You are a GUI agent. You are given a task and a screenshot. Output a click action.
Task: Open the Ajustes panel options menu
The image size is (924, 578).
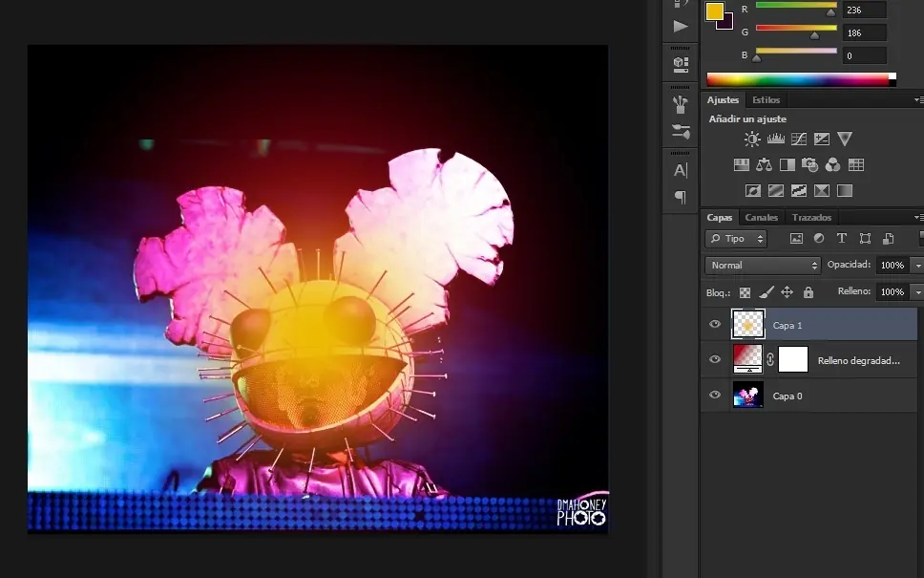point(918,100)
